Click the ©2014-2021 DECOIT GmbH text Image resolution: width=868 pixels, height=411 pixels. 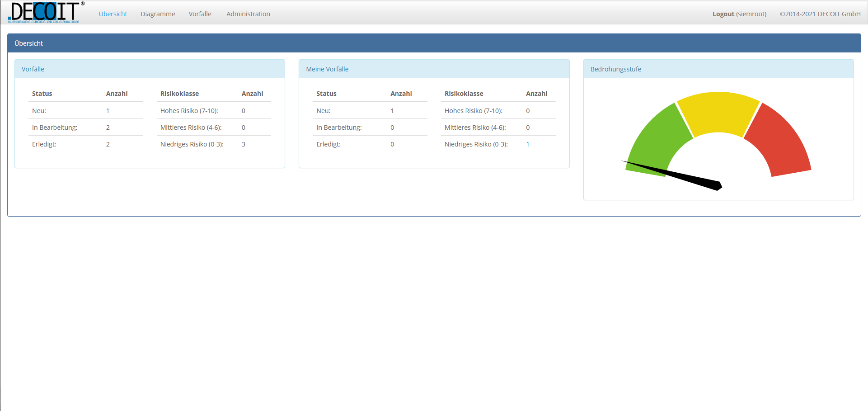point(820,14)
